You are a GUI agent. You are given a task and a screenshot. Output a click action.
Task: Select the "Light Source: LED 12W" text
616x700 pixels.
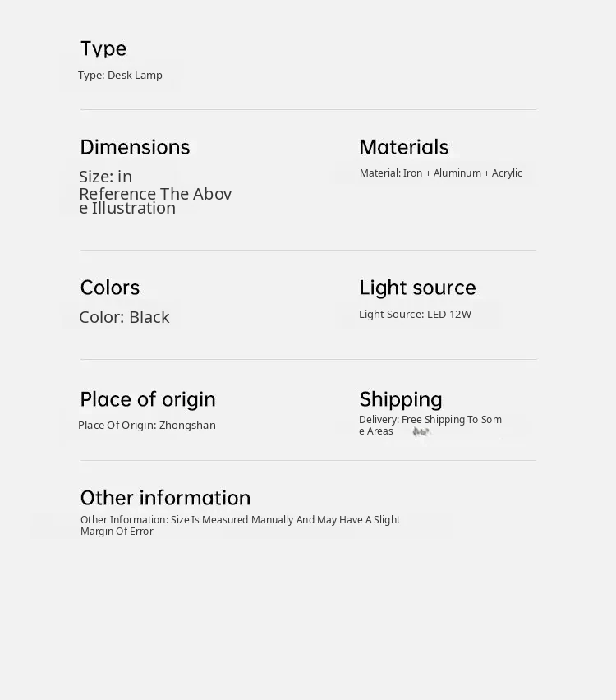415,315
